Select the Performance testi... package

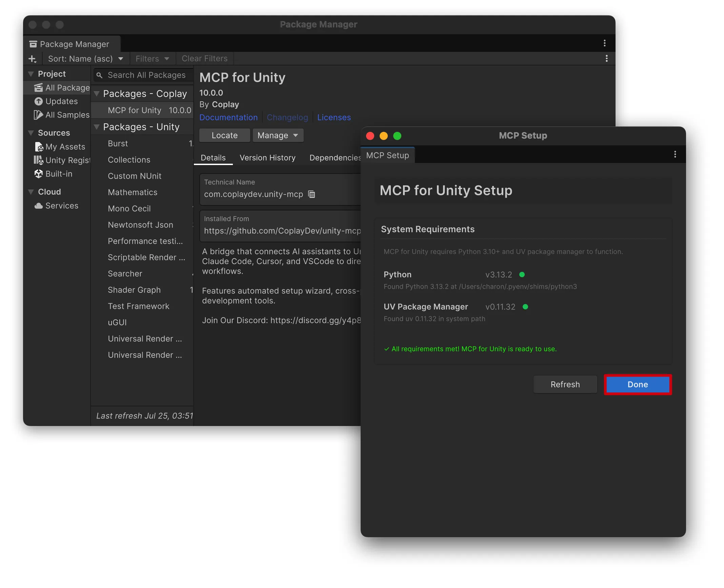pos(142,241)
